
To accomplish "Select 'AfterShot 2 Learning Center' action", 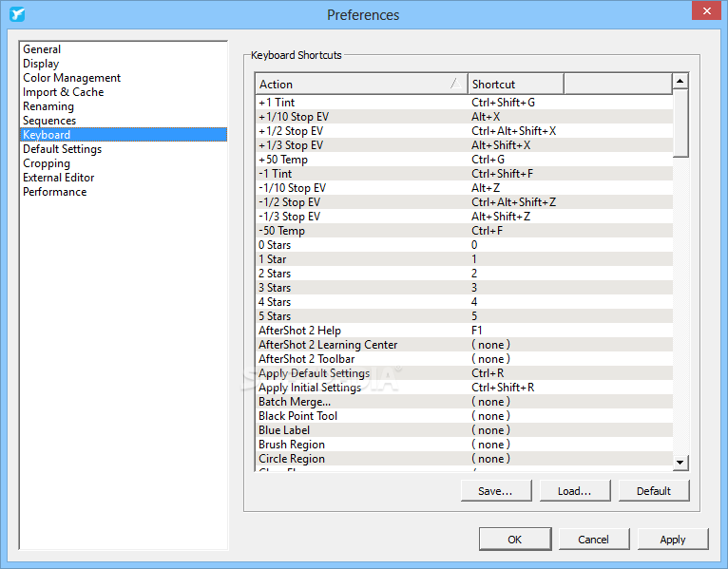I will pyautogui.click(x=465, y=345).
